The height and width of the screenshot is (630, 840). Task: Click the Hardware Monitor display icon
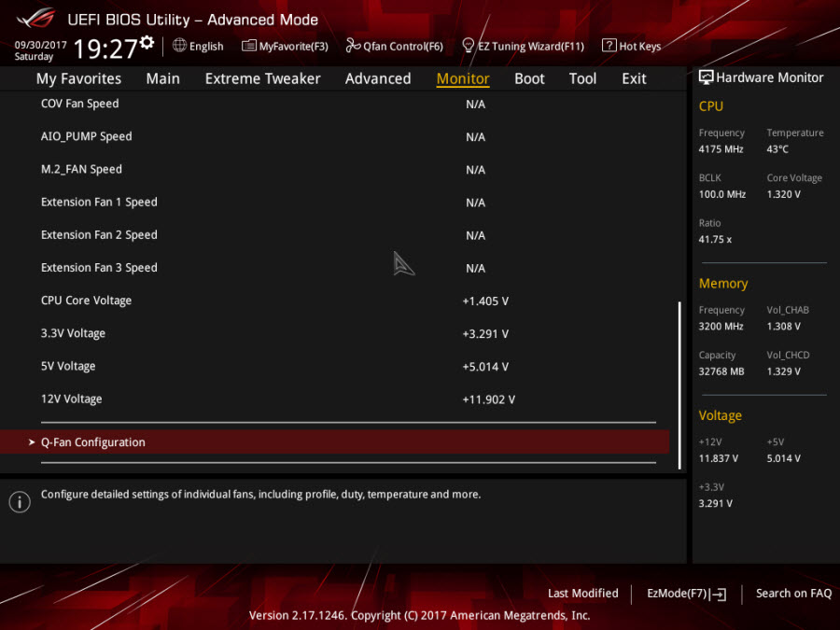[706, 77]
